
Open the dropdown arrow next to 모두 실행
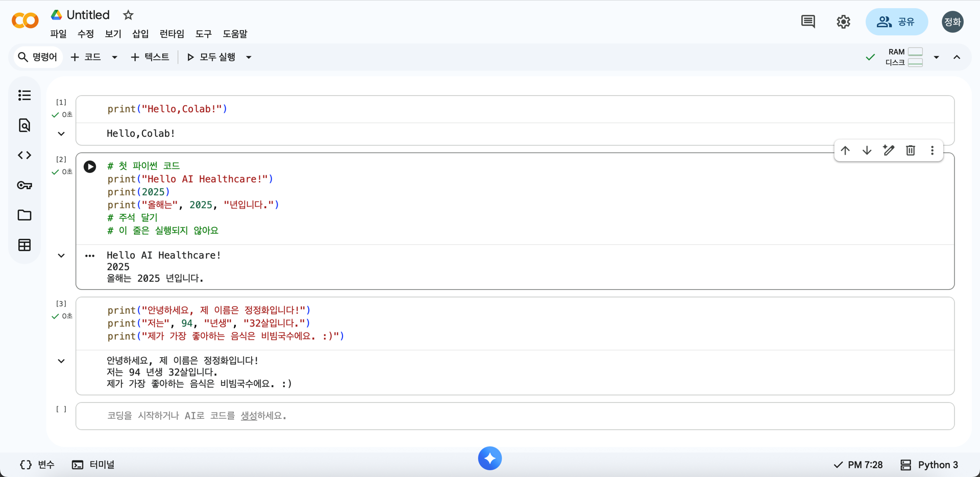point(249,57)
